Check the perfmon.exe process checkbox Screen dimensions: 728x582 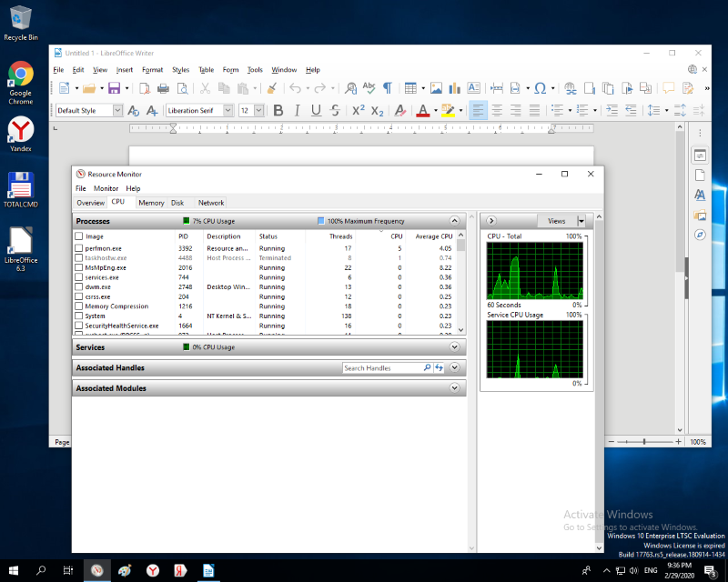[79, 248]
